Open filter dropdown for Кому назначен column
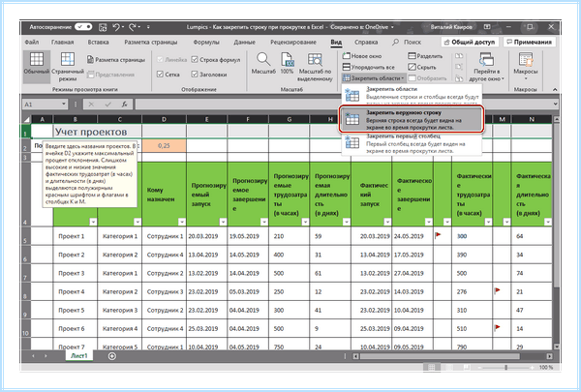The height and width of the screenshot is (392, 581). 182,222
